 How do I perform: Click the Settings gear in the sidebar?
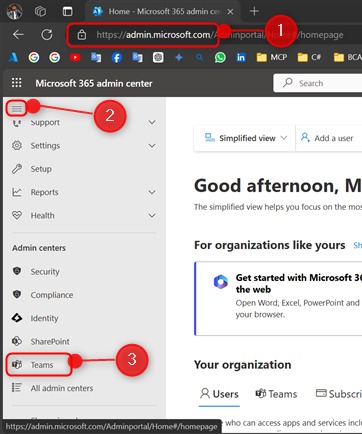coord(17,145)
